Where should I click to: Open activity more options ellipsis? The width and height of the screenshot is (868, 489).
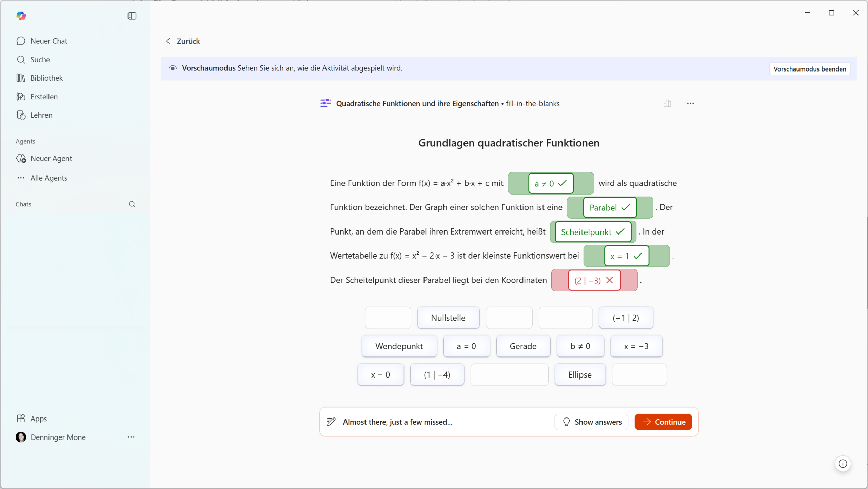pos(690,103)
